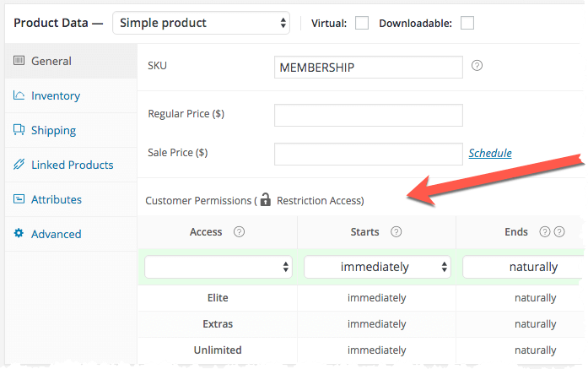Open the Ends naturally dropdown
Viewport: 588px width, 369px height.
click(524, 267)
